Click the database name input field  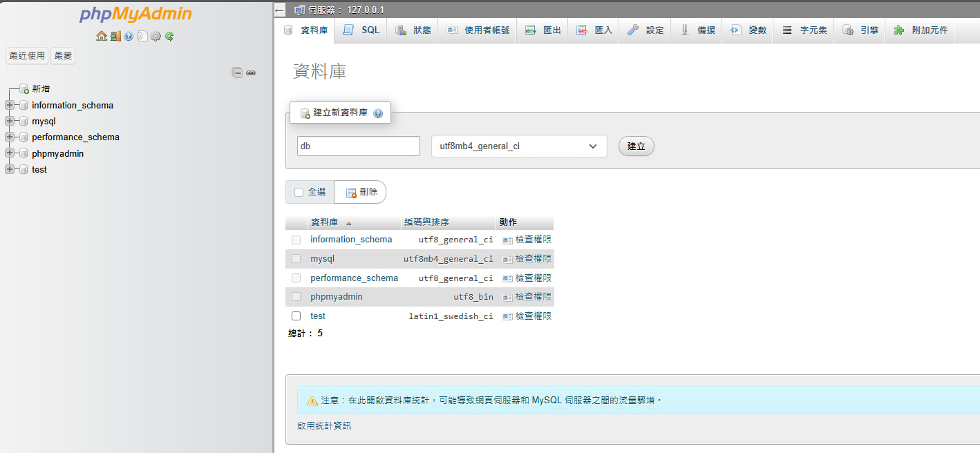(x=359, y=146)
